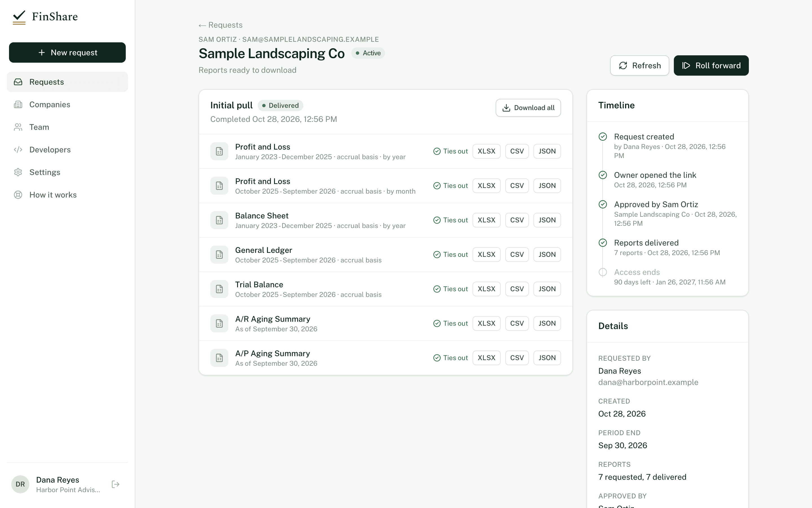Click check icon beside Owner opened the link
This screenshot has height=508, width=812.
[603, 175]
